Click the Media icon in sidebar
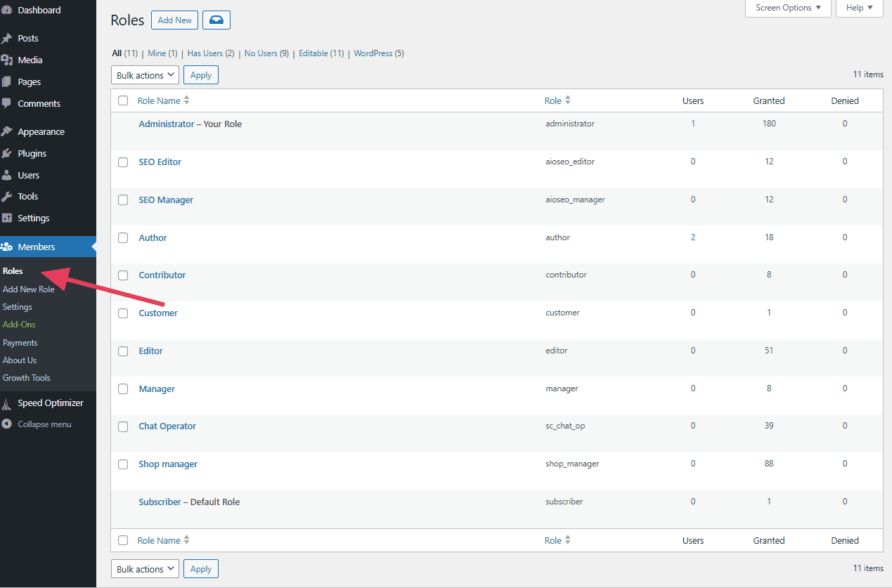Screen dimensions: 892x588 7,60
